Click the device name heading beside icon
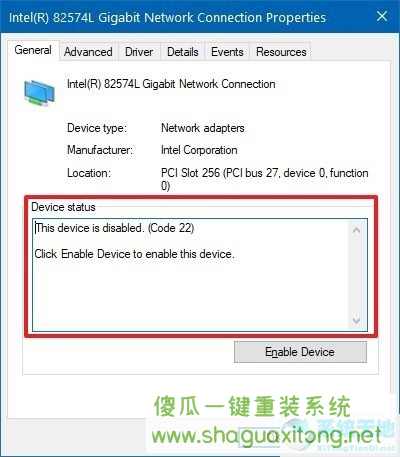Screen dimensions: 400x457 (171, 84)
